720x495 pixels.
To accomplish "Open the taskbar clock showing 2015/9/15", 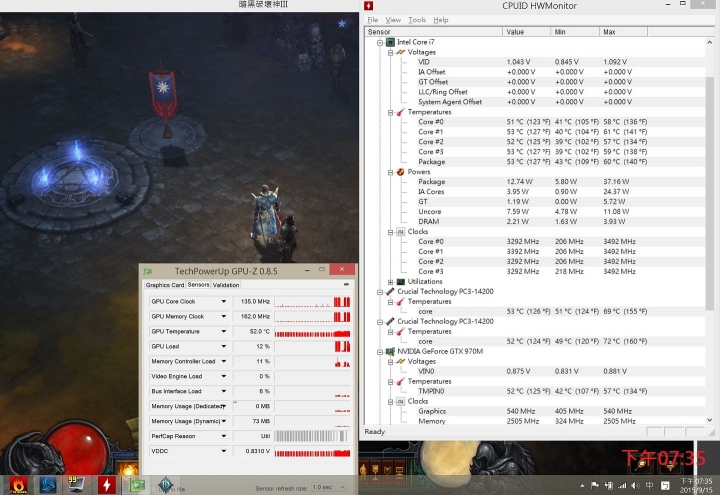I will [696, 485].
